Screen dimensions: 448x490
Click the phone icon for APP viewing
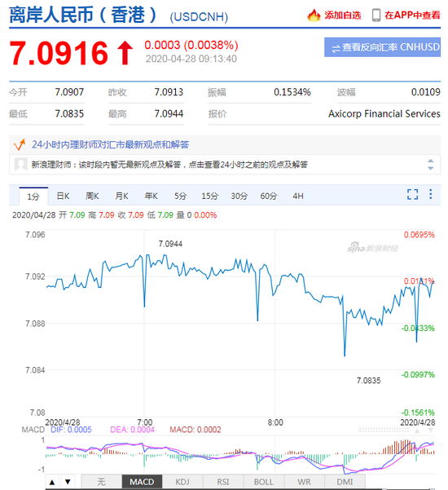376,15
